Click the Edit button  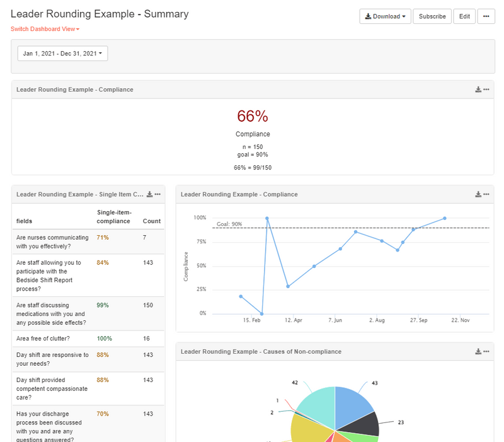click(464, 16)
